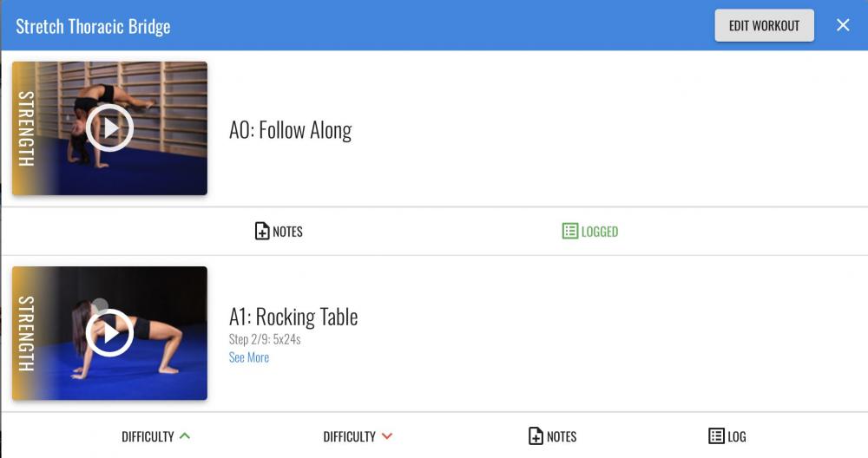Click the Log list icon for Rocking Table
Image resolution: width=868 pixels, height=458 pixels.
pyautogui.click(x=716, y=436)
